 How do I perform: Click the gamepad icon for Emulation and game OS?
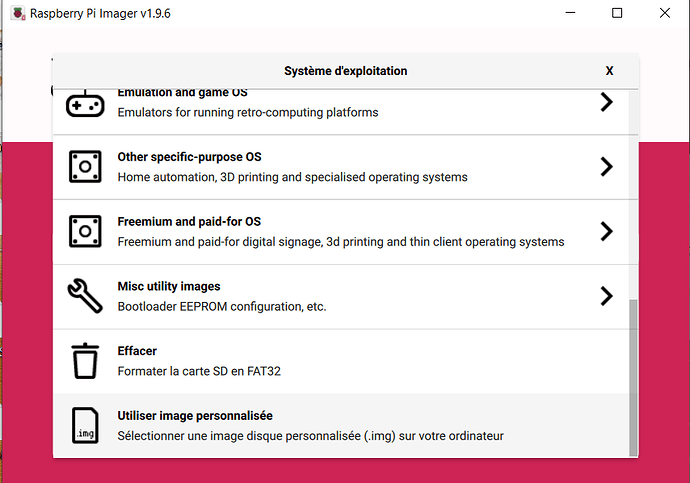click(x=85, y=104)
